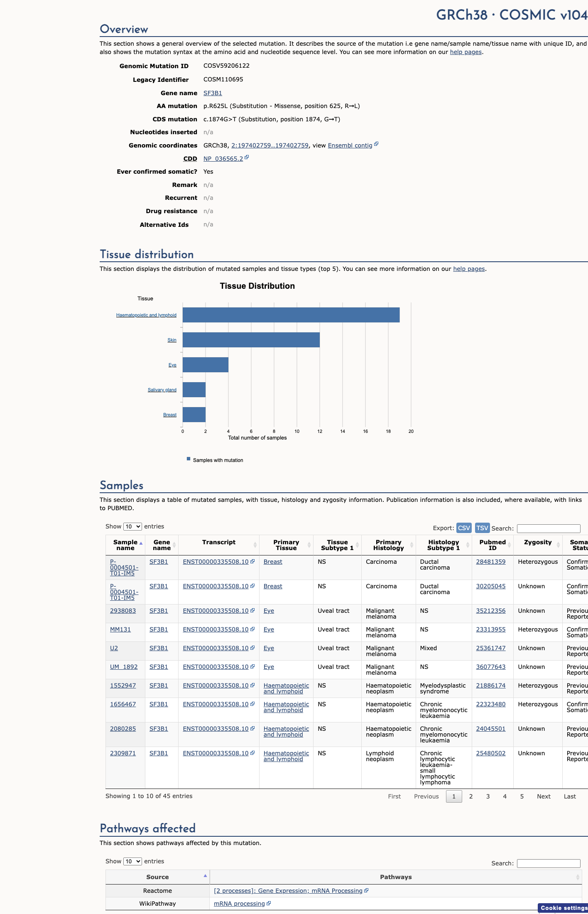Open the Cookie settings button
The width and height of the screenshot is (588, 914).
(x=563, y=908)
